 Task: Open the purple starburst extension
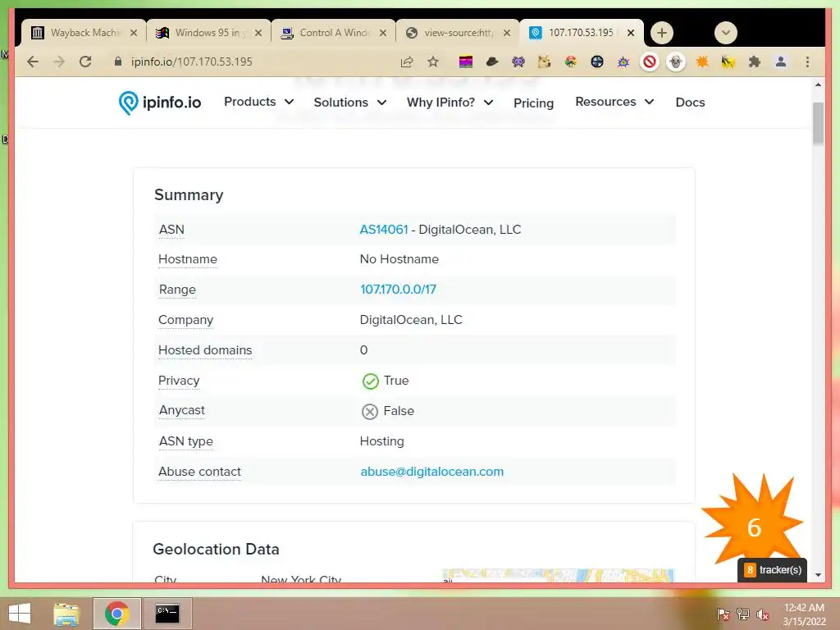623,62
